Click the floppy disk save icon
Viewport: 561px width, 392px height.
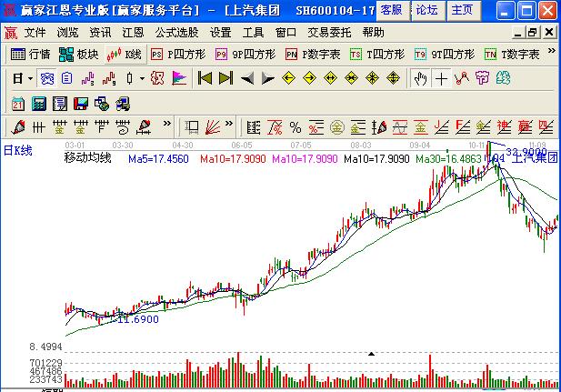tap(80, 102)
